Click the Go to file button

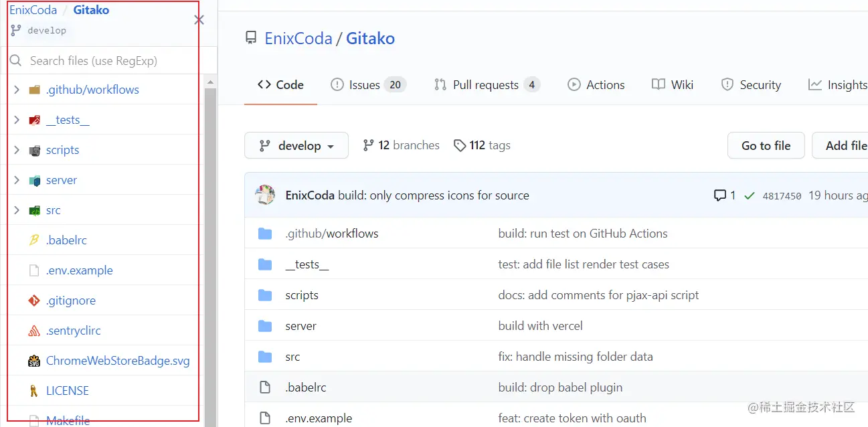click(x=766, y=145)
